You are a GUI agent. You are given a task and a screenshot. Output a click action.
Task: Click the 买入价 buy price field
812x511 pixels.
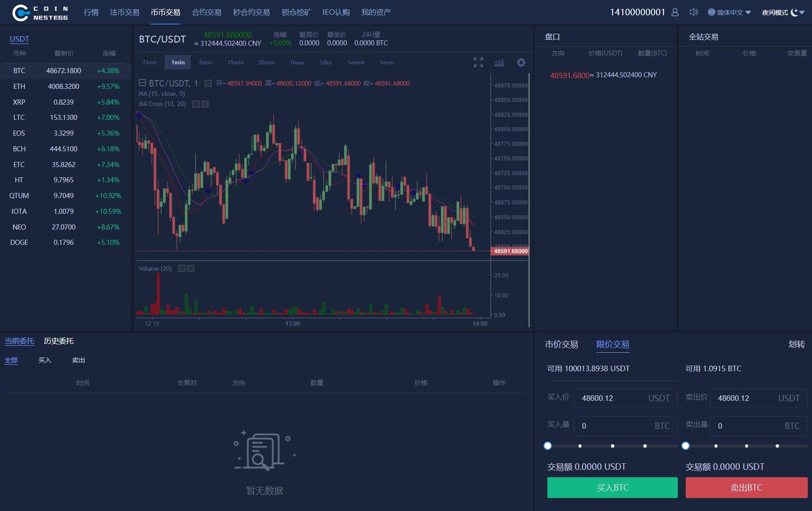point(626,398)
